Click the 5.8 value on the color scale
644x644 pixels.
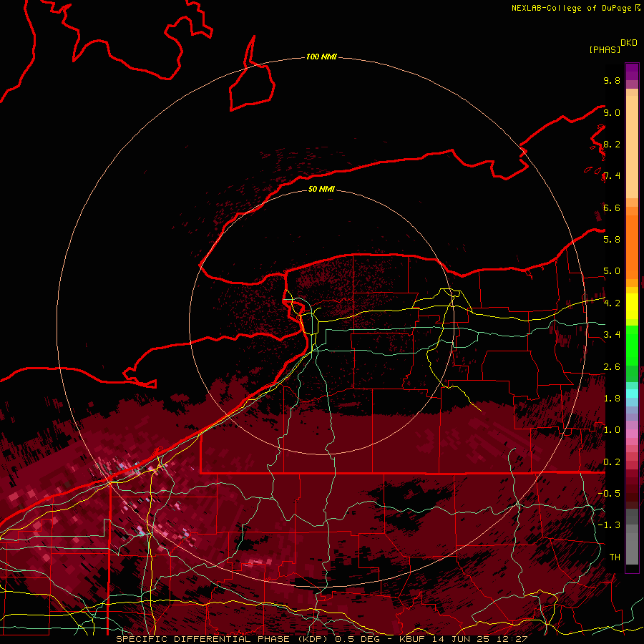(612, 240)
